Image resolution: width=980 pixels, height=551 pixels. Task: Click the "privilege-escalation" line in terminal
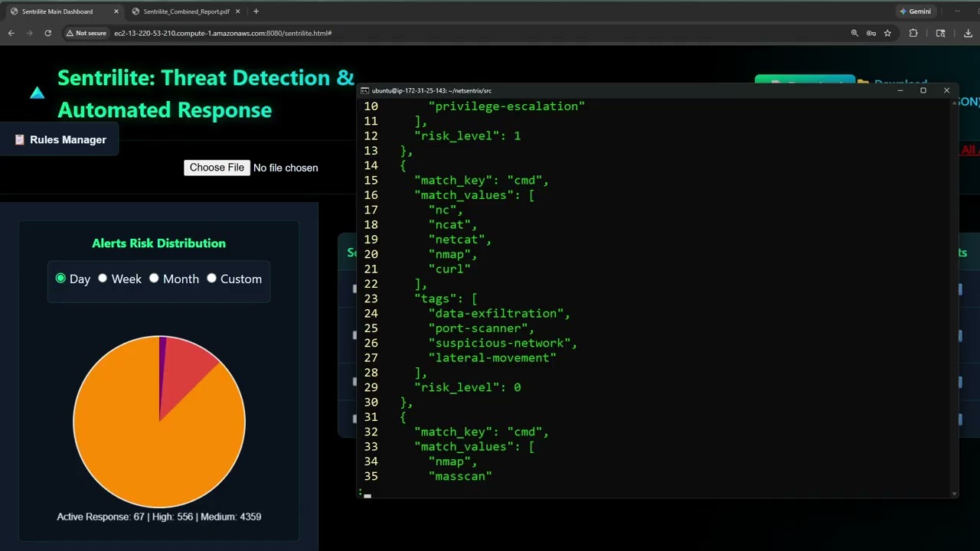507,106
